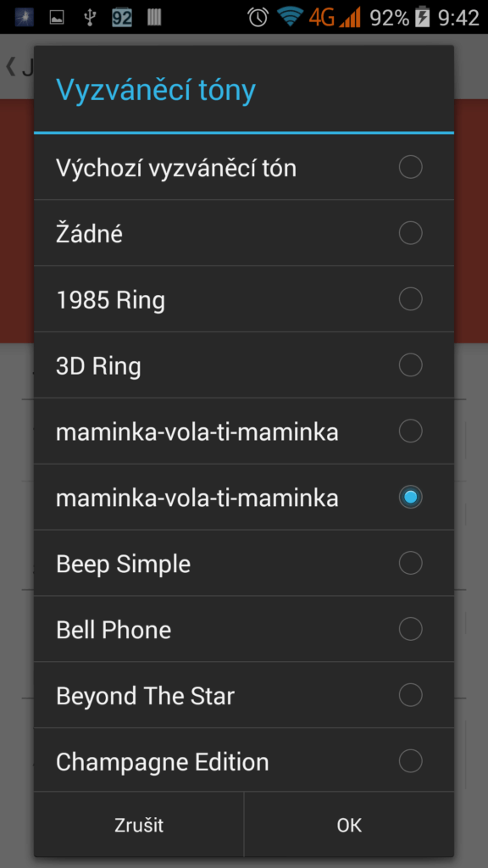
Task: Tap the 92 battery level notification icon
Action: (122, 18)
